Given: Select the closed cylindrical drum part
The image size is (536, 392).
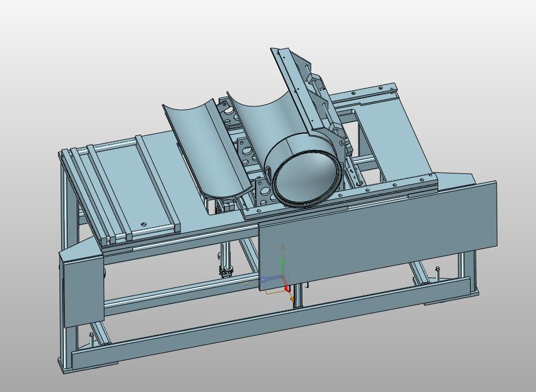Looking at the screenshot, I should coord(304,171).
